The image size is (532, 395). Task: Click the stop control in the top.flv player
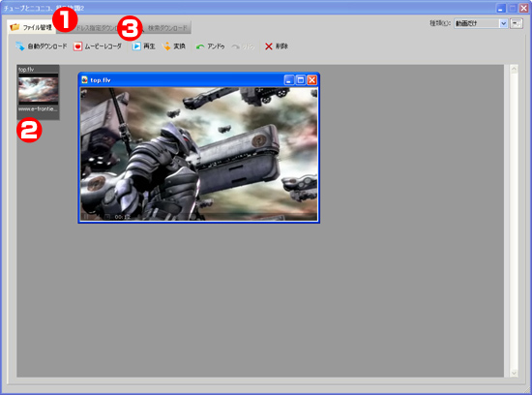[x=107, y=217]
